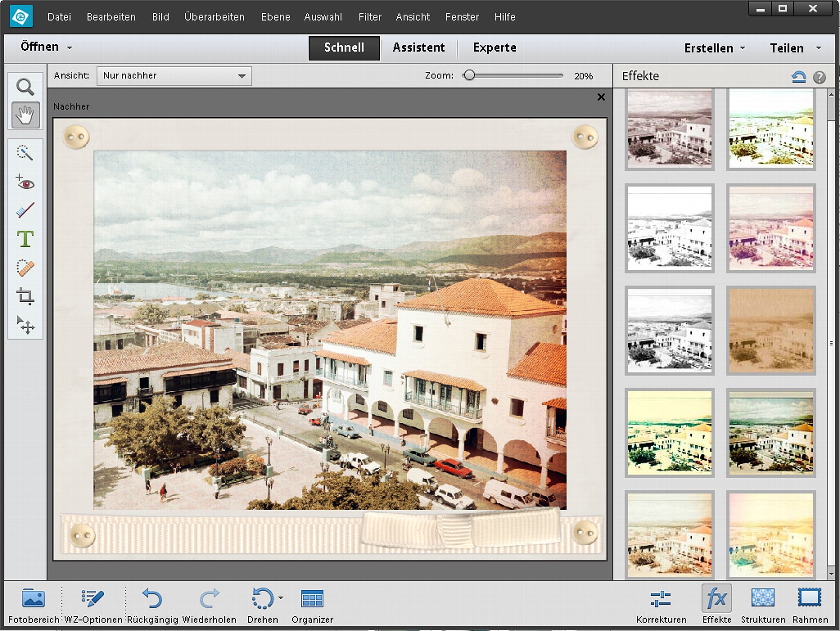Toggle the Strukturen panel button

(x=763, y=604)
